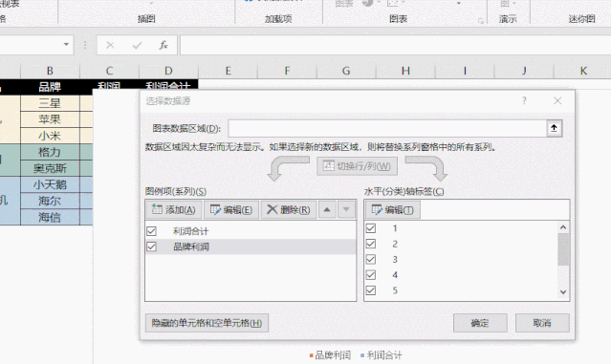Viewport: 611px width, 364px height.
Task: Click the chart data range input field
Action: click(x=387, y=128)
